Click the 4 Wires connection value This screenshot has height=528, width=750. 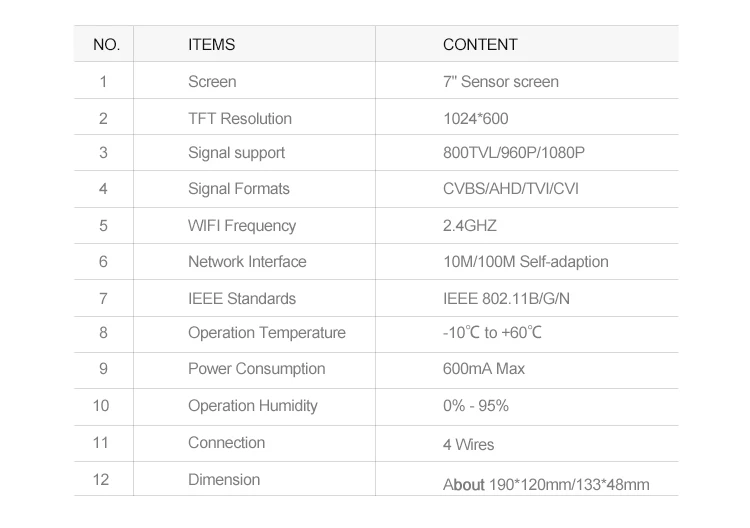pyautogui.click(x=468, y=444)
